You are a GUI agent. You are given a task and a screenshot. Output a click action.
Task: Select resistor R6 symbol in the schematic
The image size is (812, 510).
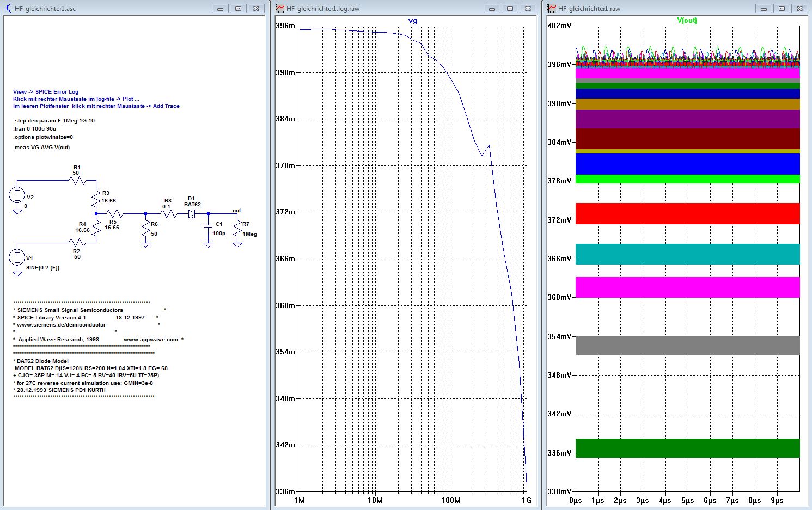145,229
